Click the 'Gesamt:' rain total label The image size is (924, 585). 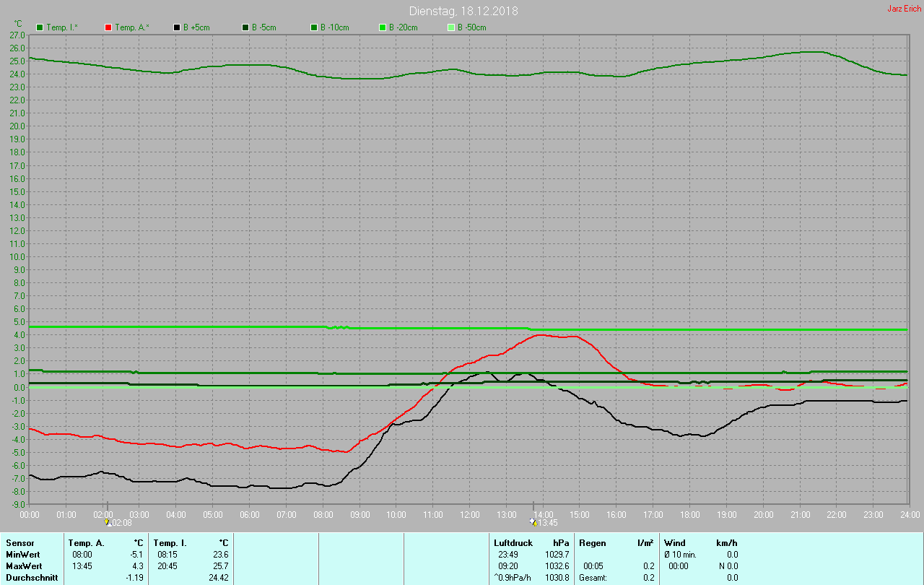[593, 578]
